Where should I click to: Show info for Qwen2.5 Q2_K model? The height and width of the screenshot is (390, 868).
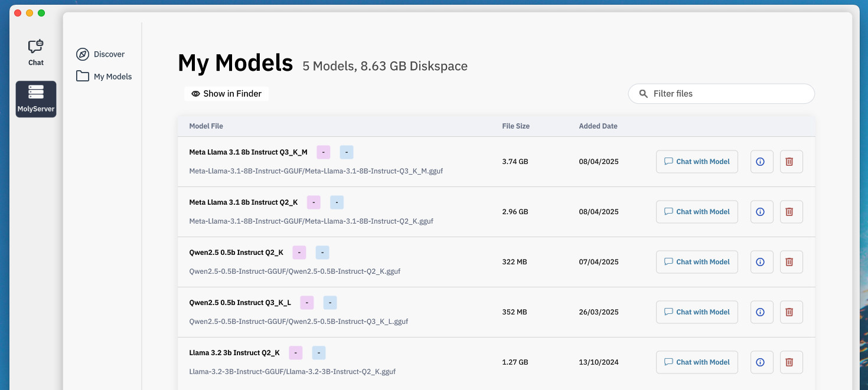761,262
